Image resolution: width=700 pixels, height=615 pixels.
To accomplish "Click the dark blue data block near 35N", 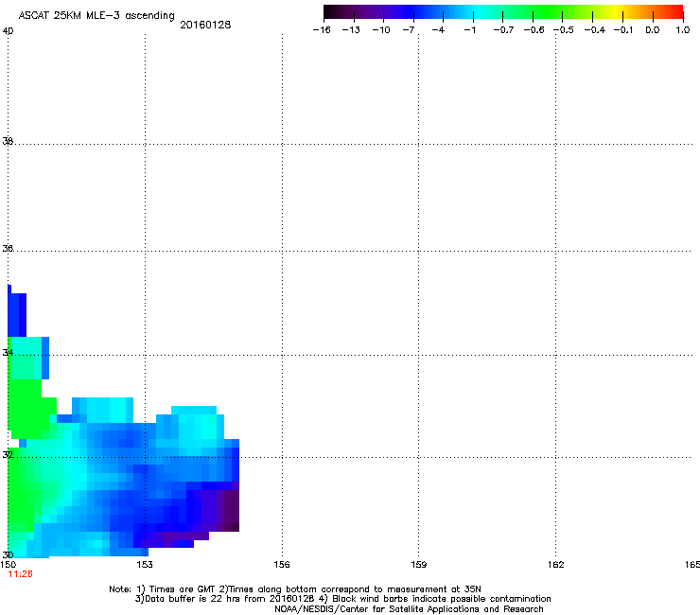I will pos(17,314).
